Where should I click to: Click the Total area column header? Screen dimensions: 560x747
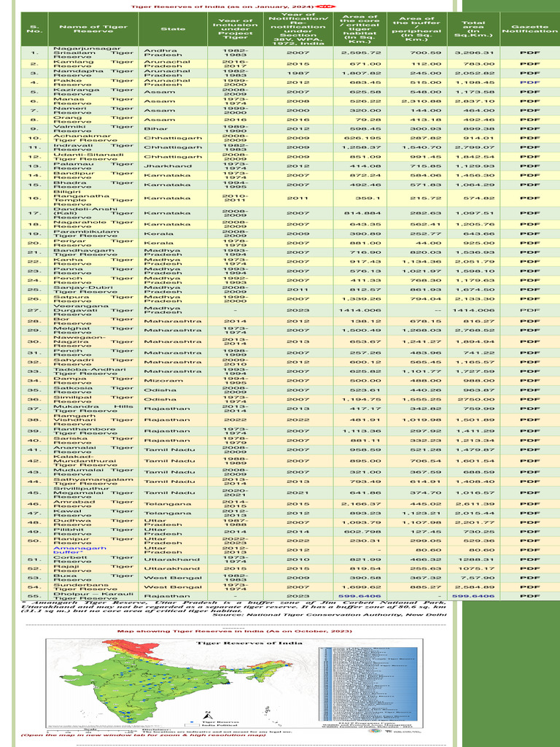[x=472, y=29]
